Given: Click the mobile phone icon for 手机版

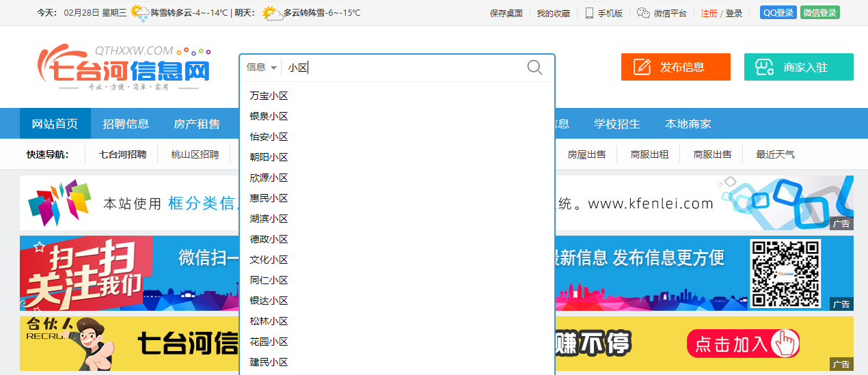Looking at the screenshot, I should point(589,13).
